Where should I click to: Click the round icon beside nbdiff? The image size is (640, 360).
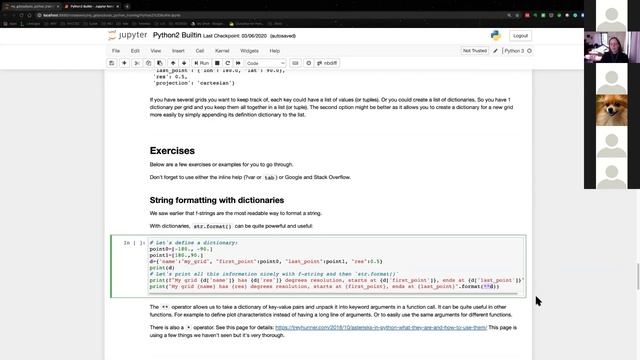[309, 63]
